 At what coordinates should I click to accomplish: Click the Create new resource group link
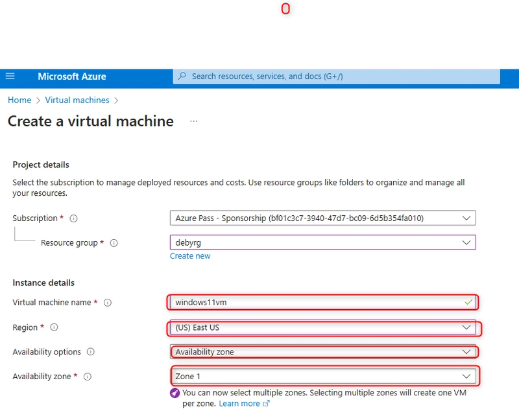(190, 256)
